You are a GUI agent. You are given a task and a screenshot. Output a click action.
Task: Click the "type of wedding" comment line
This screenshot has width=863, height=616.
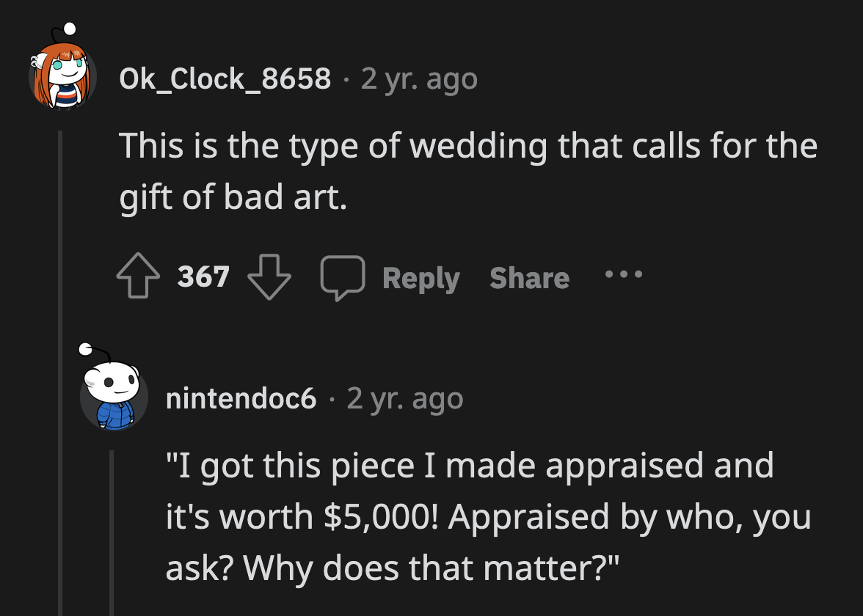467,145
